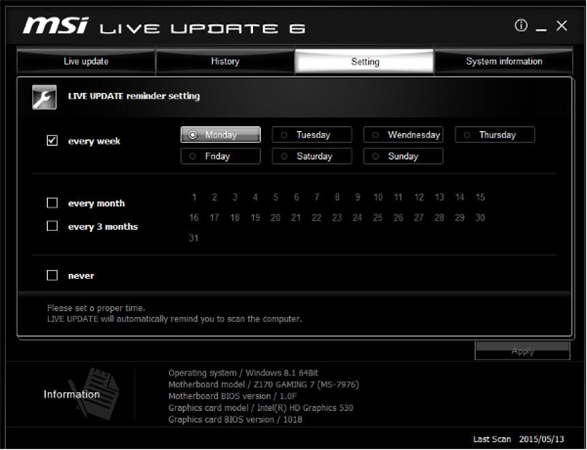Viewport: 587px width, 450px height.
Task: Close the Live Update 6 window
Action: [x=562, y=25]
